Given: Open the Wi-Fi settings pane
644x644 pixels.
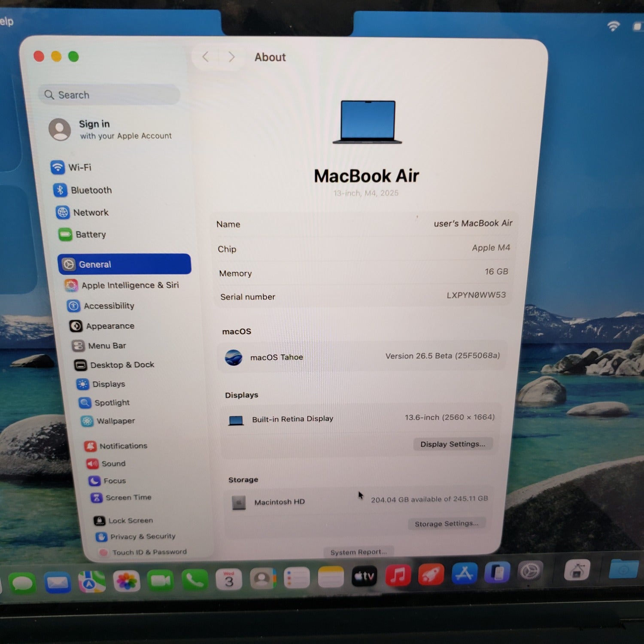Looking at the screenshot, I should [x=71, y=167].
